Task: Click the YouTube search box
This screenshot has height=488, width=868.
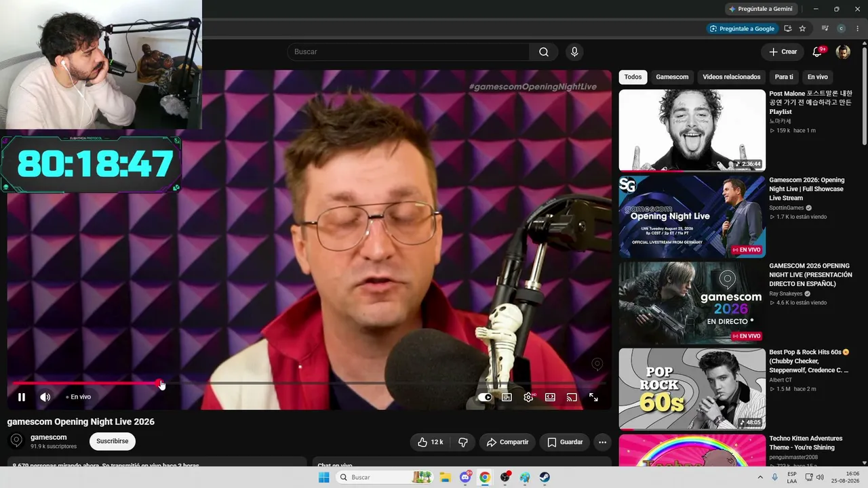Action: 410,52
